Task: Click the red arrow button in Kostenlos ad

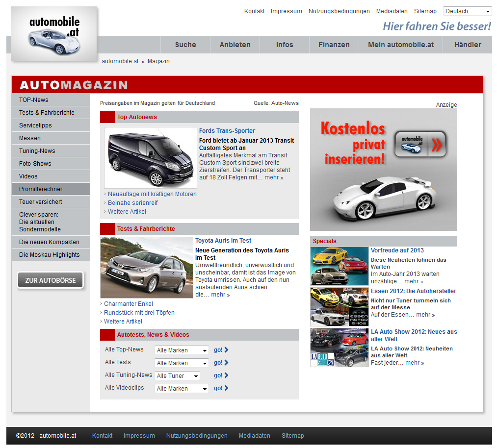Action: tap(436, 145)
